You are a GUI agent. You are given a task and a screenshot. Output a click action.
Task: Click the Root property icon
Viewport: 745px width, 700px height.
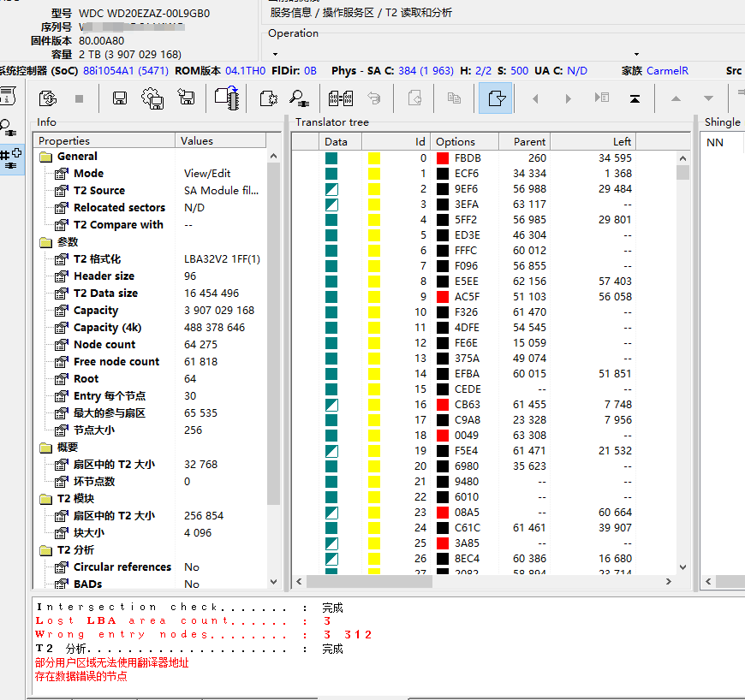(x=62, y=379)
